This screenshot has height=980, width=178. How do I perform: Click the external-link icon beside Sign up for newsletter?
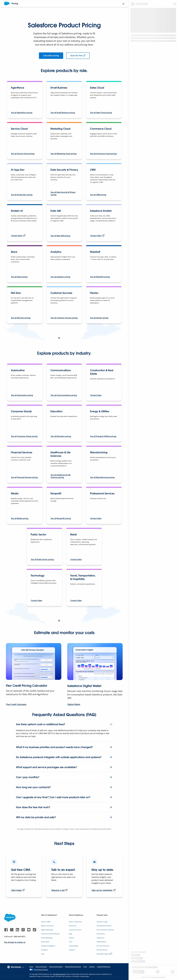(114, 890)
